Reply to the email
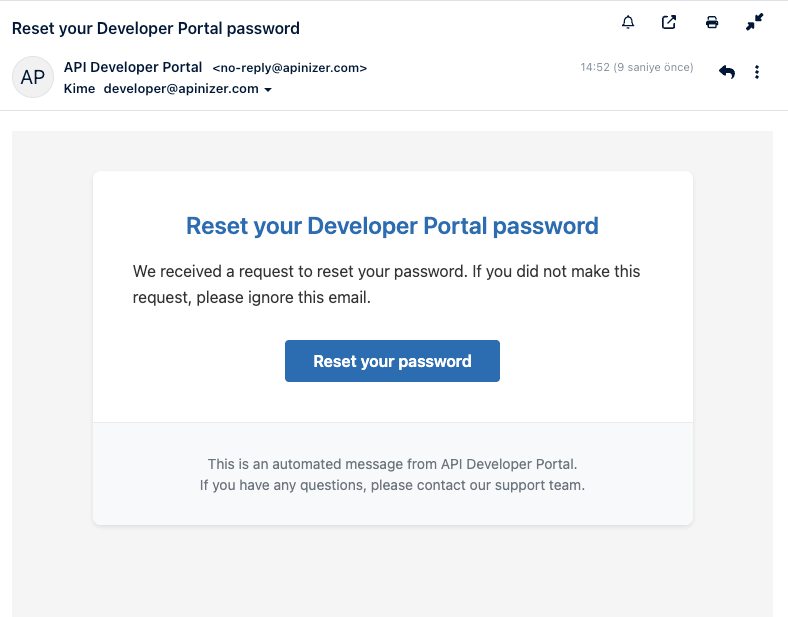Viewport: 788px width, 617px height. [x=727, y=72]
